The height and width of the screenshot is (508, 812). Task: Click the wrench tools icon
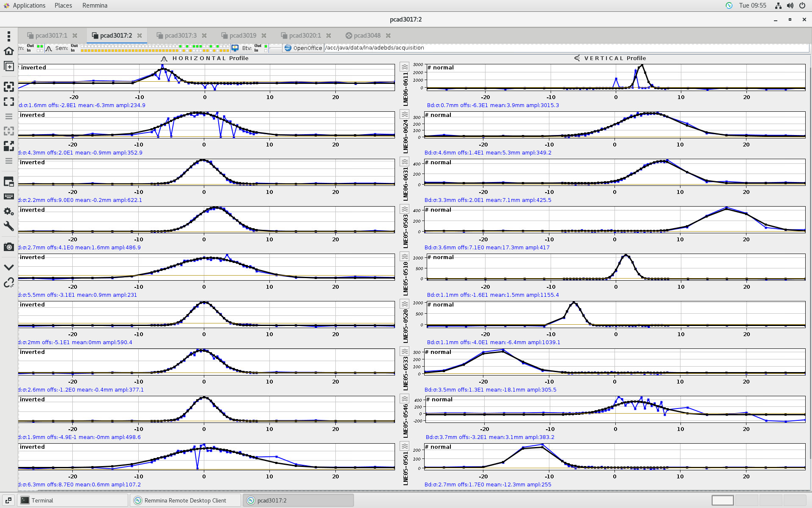click(8, 226)
